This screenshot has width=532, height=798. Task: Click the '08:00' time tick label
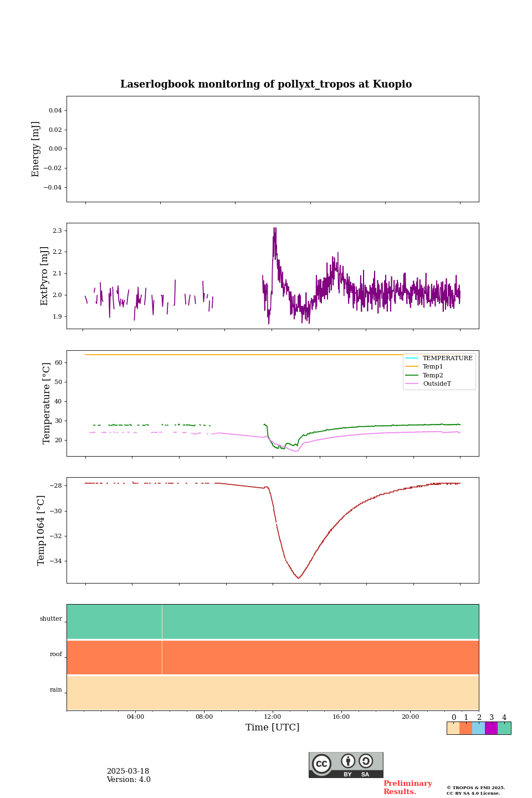204,717
